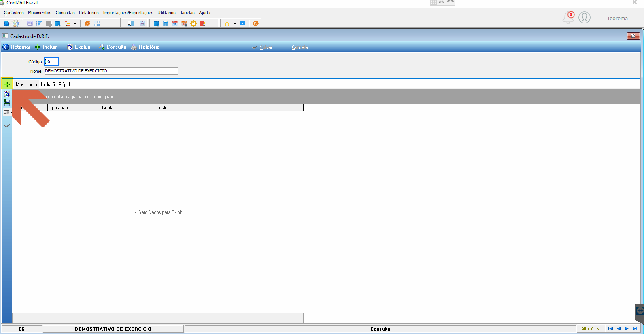Click the orange padlock toolbar icon
The height and width of the screenshot is (334, 644).
[193, 23]
